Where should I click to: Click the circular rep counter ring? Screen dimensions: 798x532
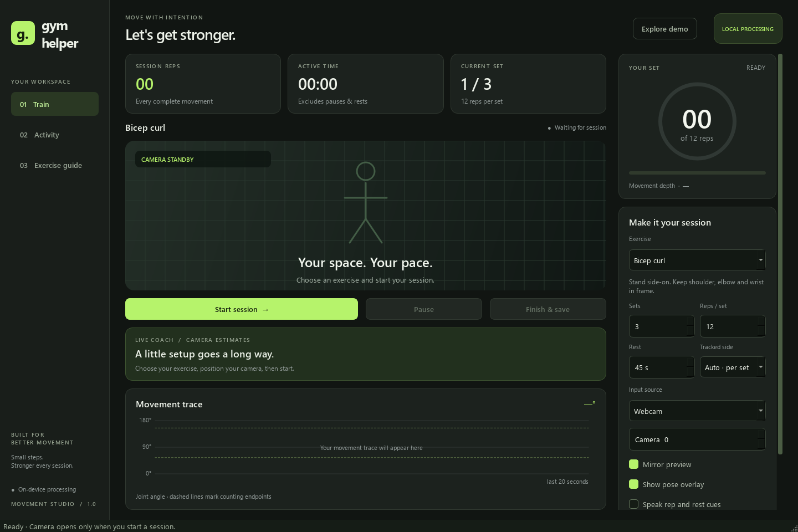697,121
